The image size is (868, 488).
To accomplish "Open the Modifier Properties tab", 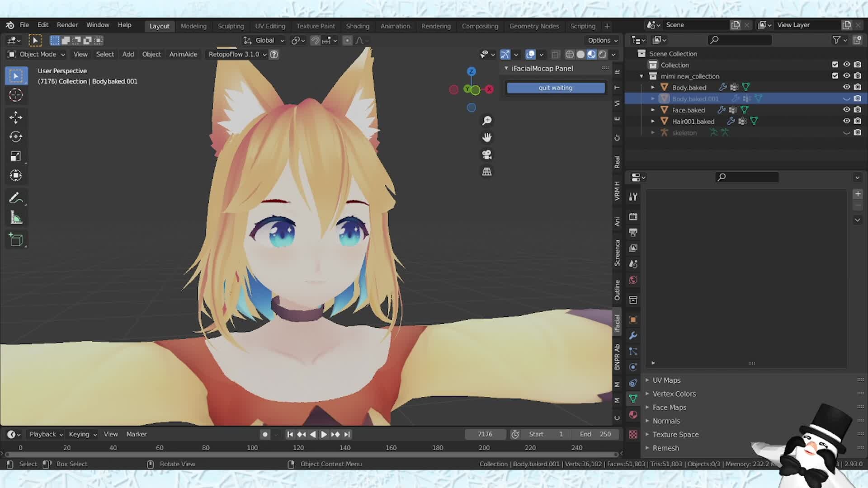I will [x=633, y=336].
